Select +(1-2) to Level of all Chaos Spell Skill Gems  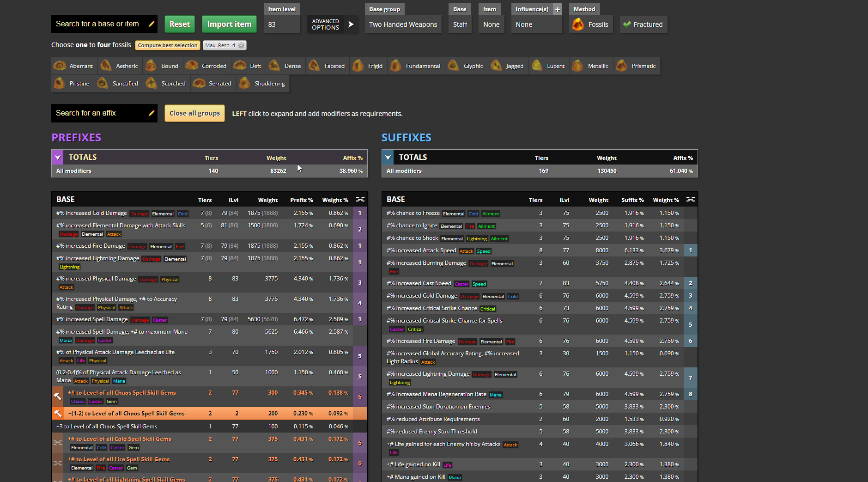[x=209, y=414]
